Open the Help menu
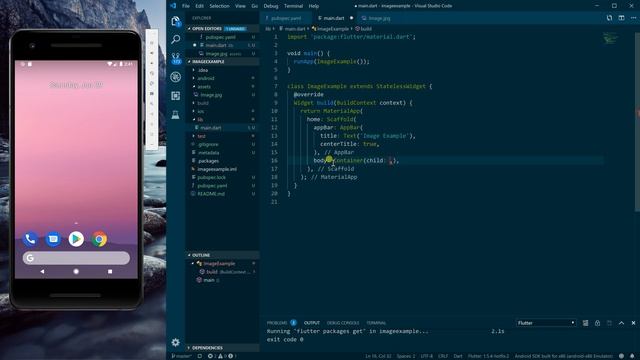The width and height of the screenshot is (640, 360). [313, 6]
